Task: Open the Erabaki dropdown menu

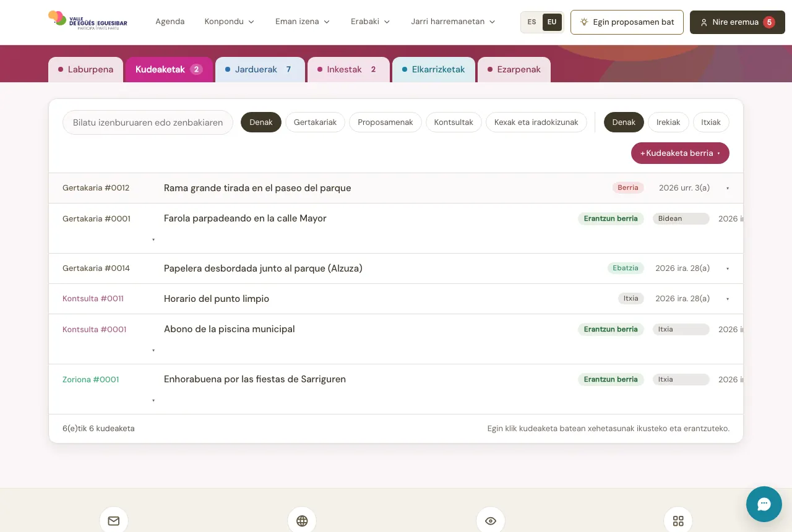Action: tap(370, 22)
